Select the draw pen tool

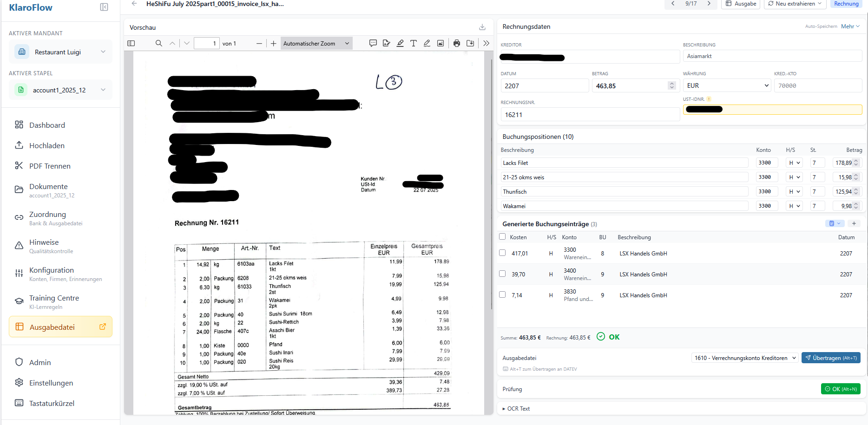click(427, 43)
